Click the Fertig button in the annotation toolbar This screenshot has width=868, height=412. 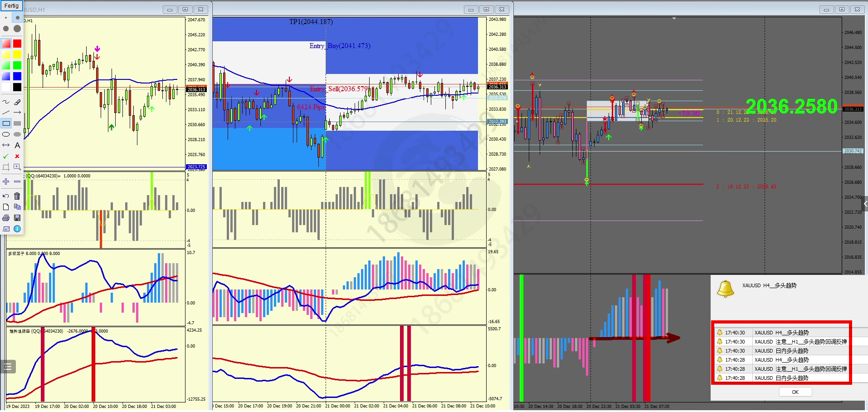[11, 6]
